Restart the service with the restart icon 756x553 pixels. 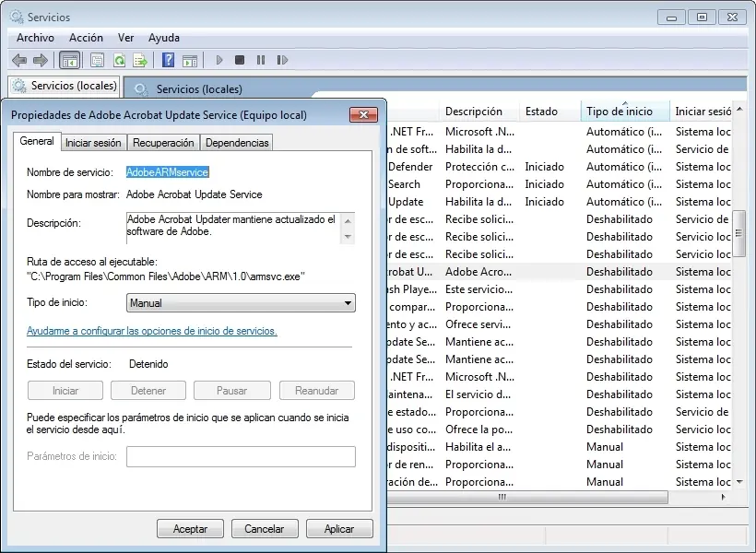click(x=282, y=60)
